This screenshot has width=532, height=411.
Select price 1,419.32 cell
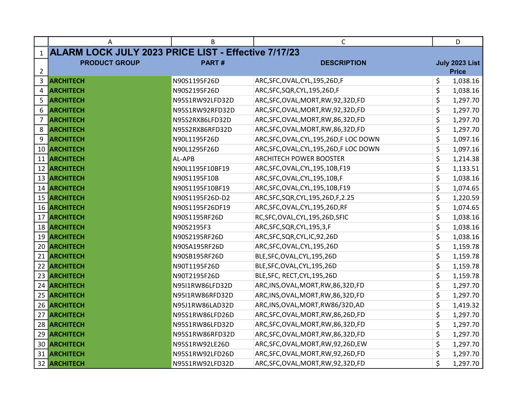coord(458,305)
